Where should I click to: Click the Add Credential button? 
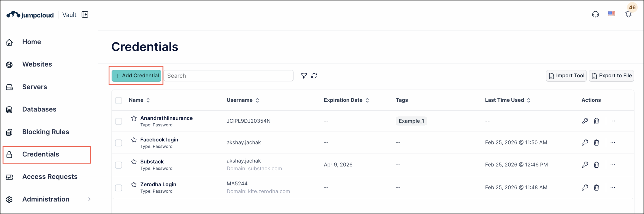pos(136,76)
